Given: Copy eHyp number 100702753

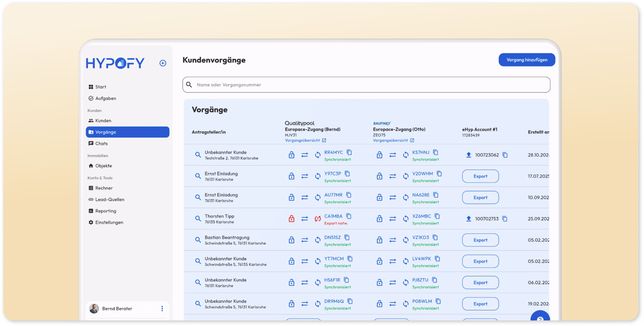Looking at the screenshot, I should pyautogui.click(x=505, y=219).
